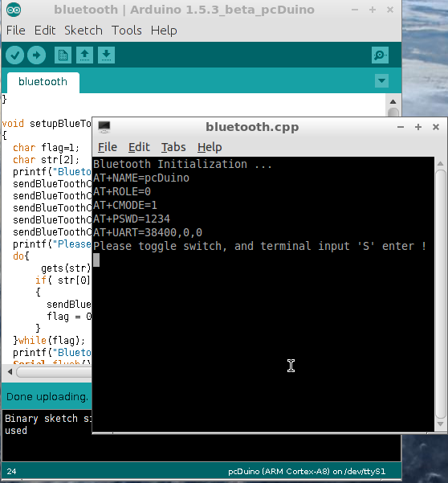Open the Tabs menu in terminal
The image size is (448, 483).
173,147
